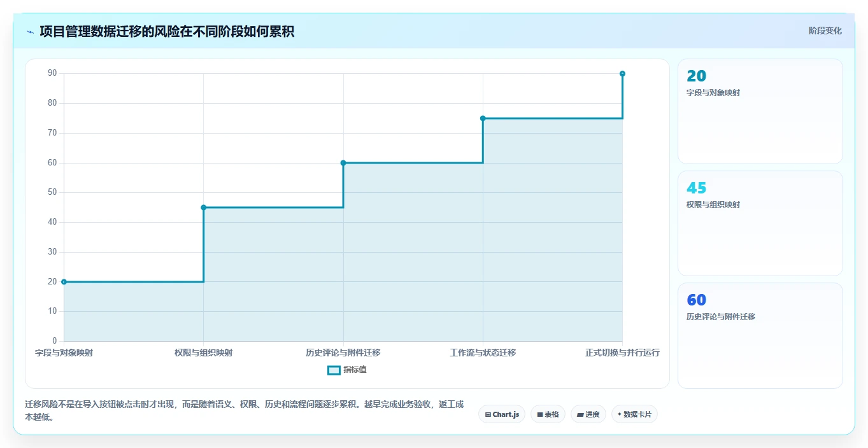Click the y-axis tick label 10
Viewport: 868px width, 448px height.
click(x=52, y=311)
